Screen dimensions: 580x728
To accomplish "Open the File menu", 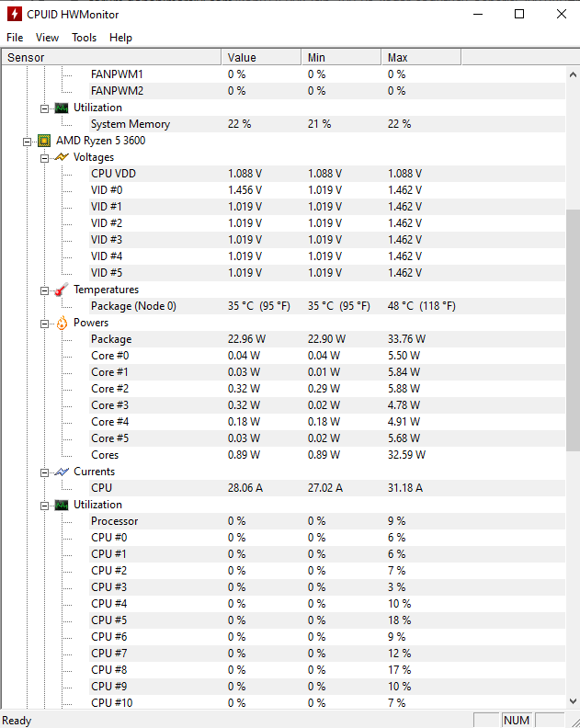I will click(x=15, y=38).
